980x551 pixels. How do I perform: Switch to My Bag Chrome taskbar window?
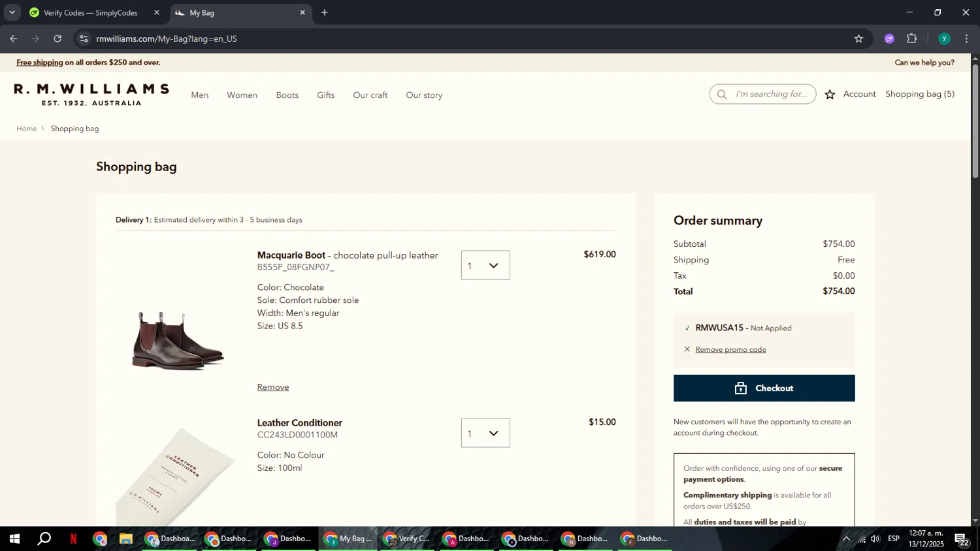[x=348, y=539]
